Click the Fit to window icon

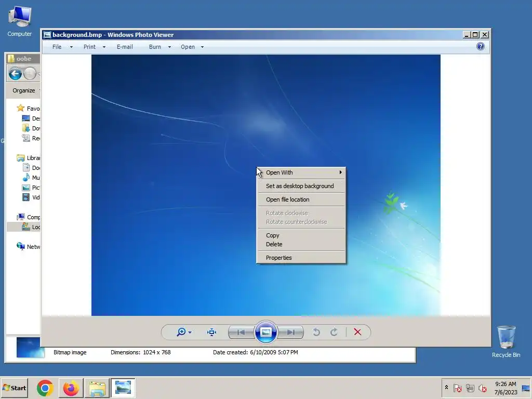point(212,332)
